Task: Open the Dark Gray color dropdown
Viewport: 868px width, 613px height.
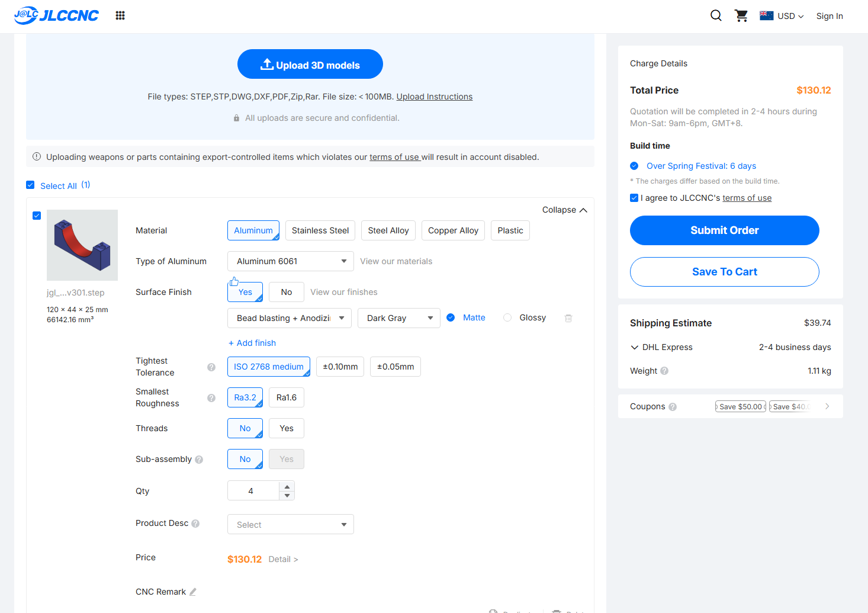Action: tap(398, 318)
